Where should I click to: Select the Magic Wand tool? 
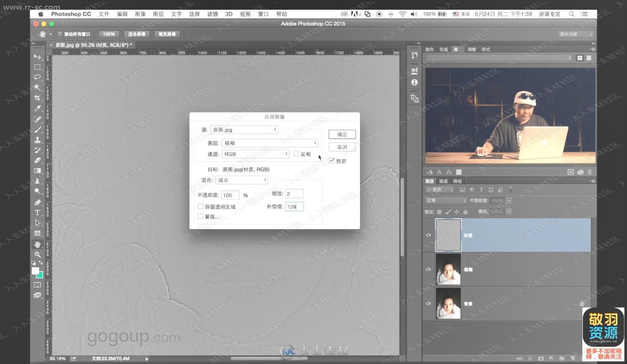tap(37, 87)
